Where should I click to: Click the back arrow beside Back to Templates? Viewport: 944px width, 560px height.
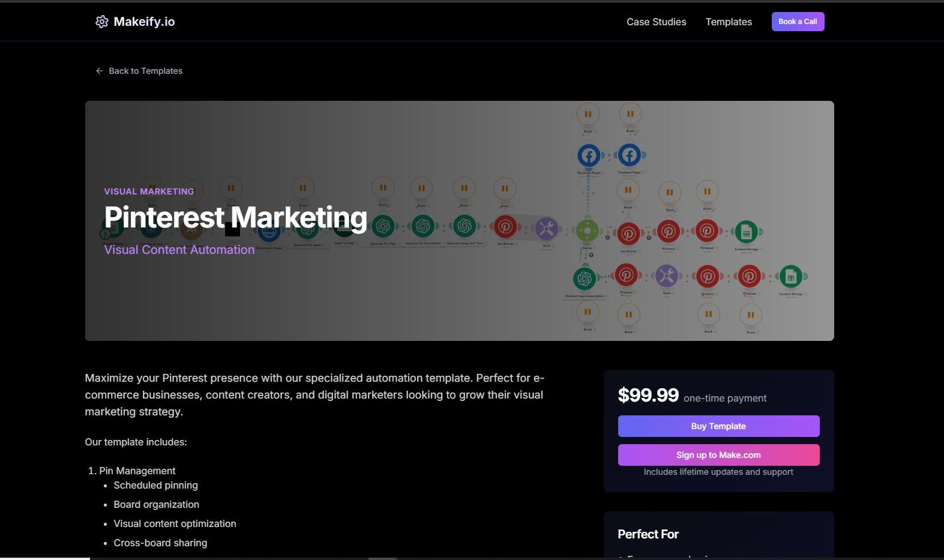pos(100,71)
